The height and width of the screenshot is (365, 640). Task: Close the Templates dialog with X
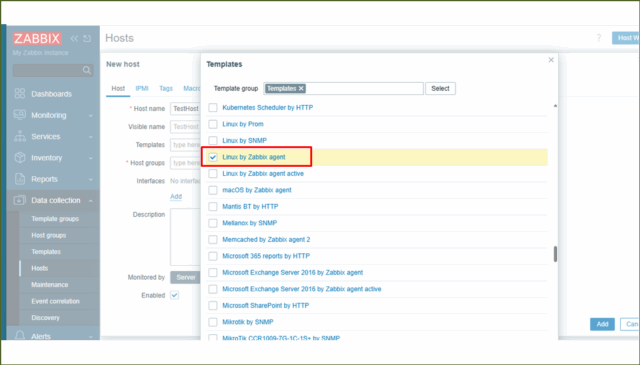point(551,60)
